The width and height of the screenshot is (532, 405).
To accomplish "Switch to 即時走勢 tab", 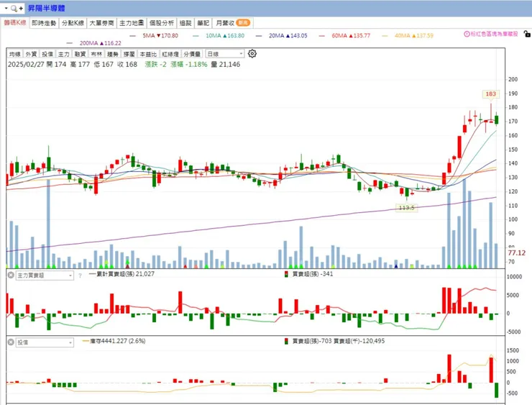I will (x=44, y=23).
